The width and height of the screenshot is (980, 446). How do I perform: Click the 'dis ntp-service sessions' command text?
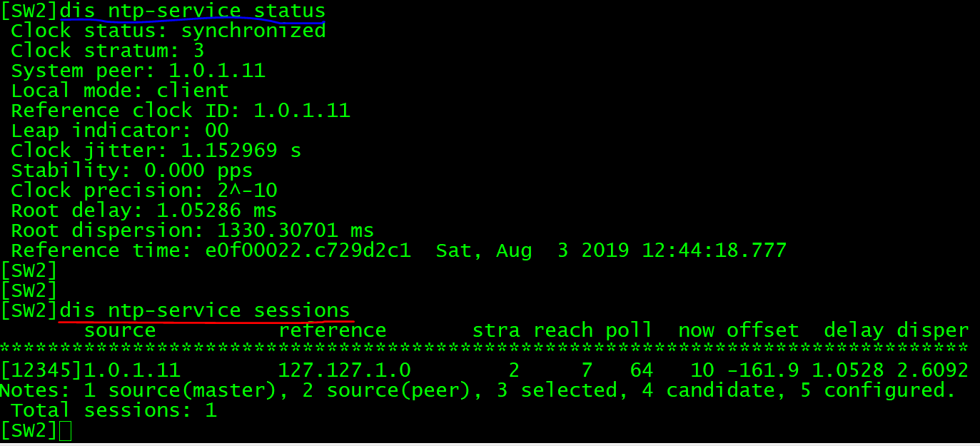(x=205, y=310)
